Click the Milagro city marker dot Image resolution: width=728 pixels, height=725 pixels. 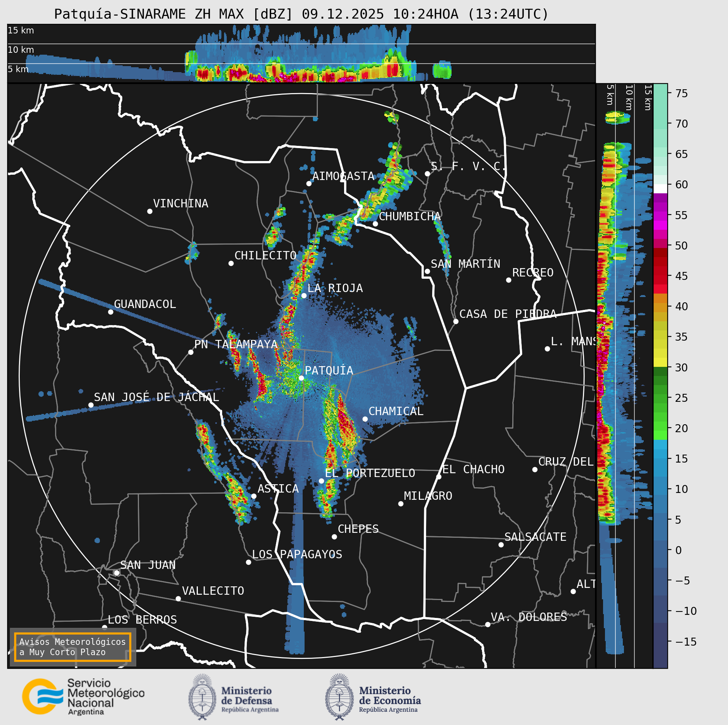pos(401,504)
